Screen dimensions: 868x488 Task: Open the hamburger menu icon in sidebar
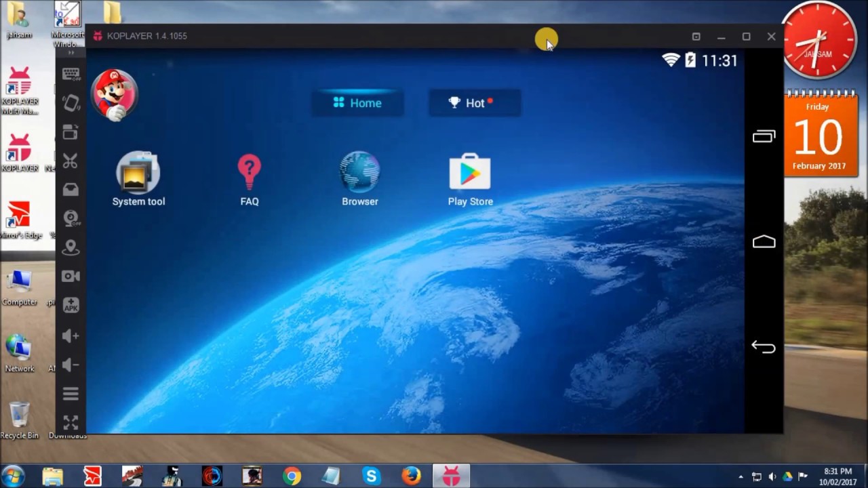(x=71, y=394)
